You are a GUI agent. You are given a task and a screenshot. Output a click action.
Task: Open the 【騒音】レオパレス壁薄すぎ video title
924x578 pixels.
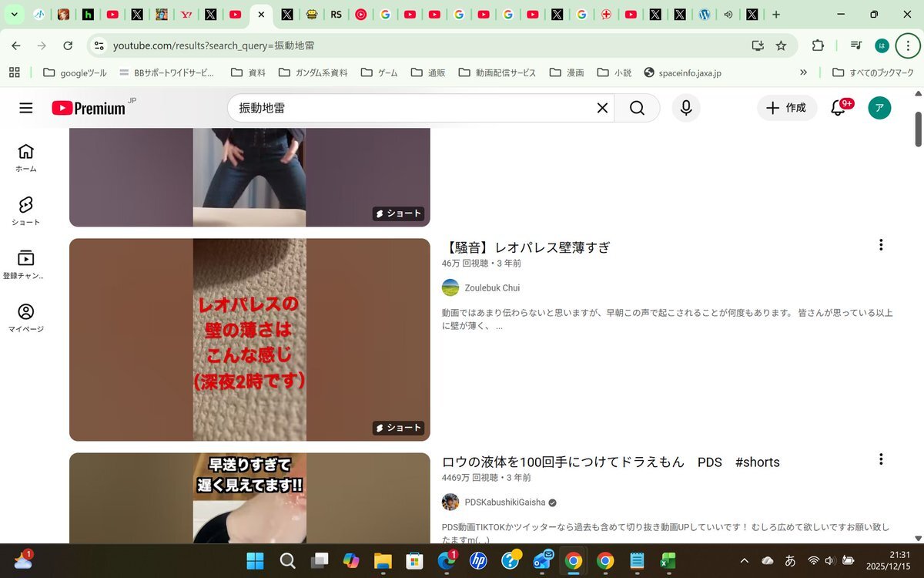(527, 247)
